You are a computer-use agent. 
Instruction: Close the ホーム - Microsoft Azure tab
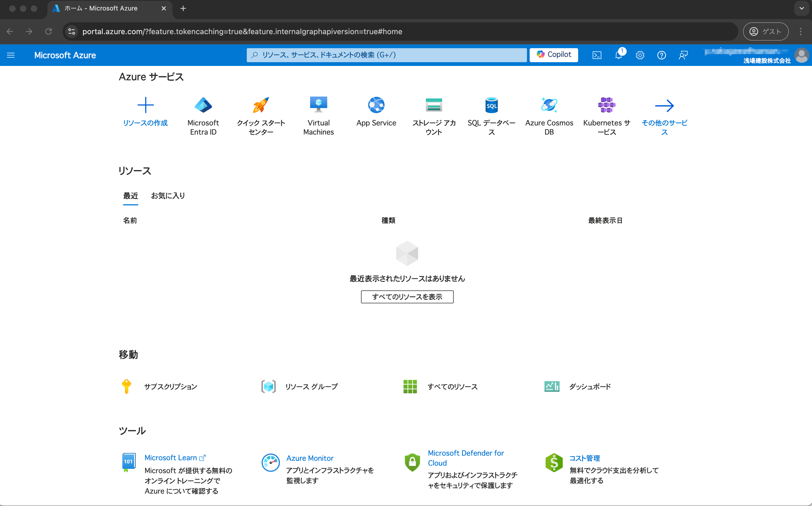[164, 8]
